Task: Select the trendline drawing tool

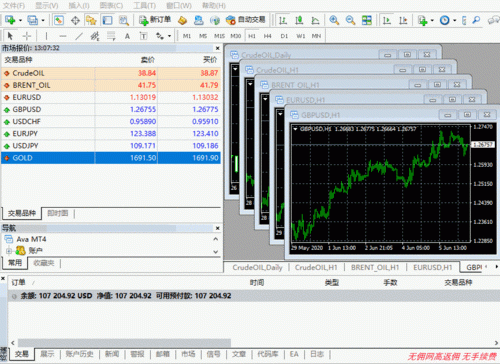Action: pos(79,36)
